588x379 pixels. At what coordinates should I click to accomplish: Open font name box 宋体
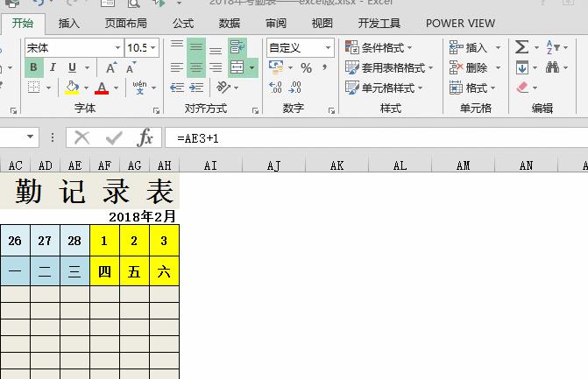click(74, 48)
